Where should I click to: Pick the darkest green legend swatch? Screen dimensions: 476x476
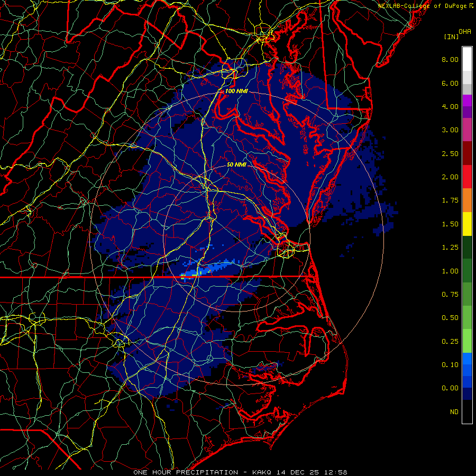coord(467,247)
